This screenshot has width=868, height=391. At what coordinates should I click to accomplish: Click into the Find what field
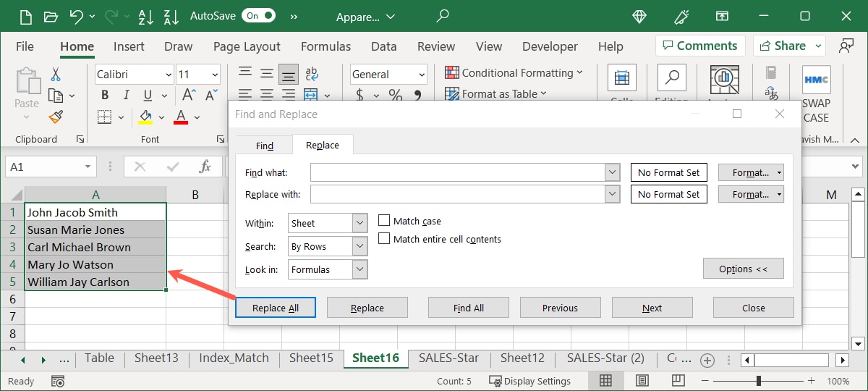(x=458, y=172)
